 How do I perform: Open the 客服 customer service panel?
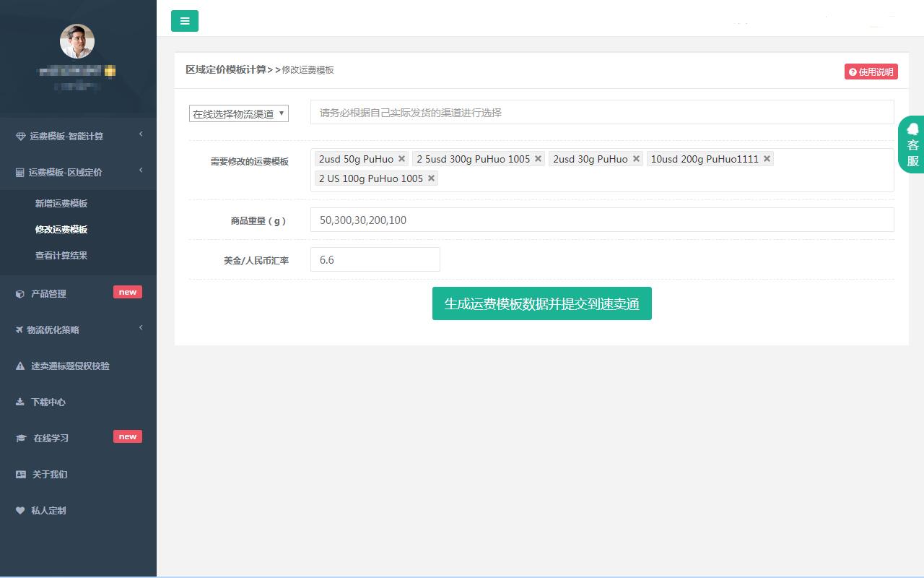[x=912, y=145]
